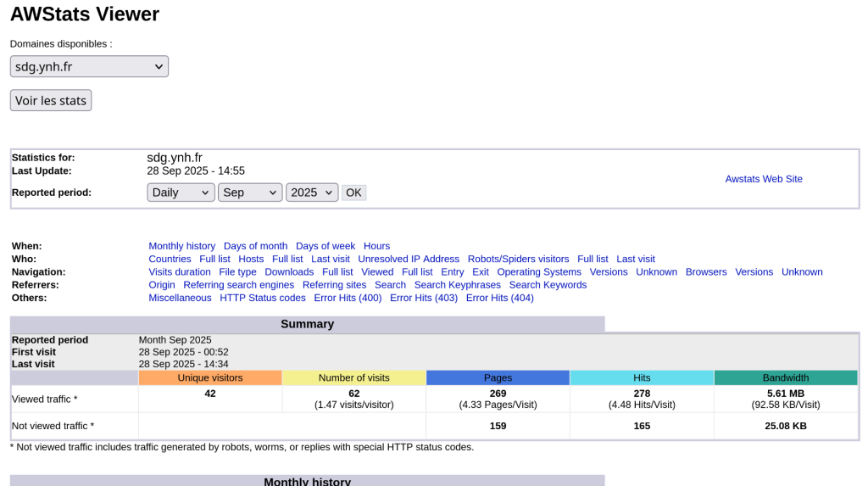
Task: Open the Downloads link
Action: point(289,272)
